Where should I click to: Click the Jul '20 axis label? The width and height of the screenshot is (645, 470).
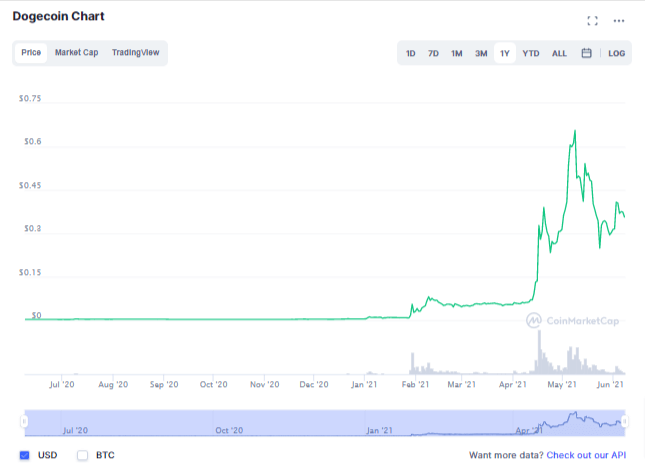pyautogui.click(x=62, y=384)
